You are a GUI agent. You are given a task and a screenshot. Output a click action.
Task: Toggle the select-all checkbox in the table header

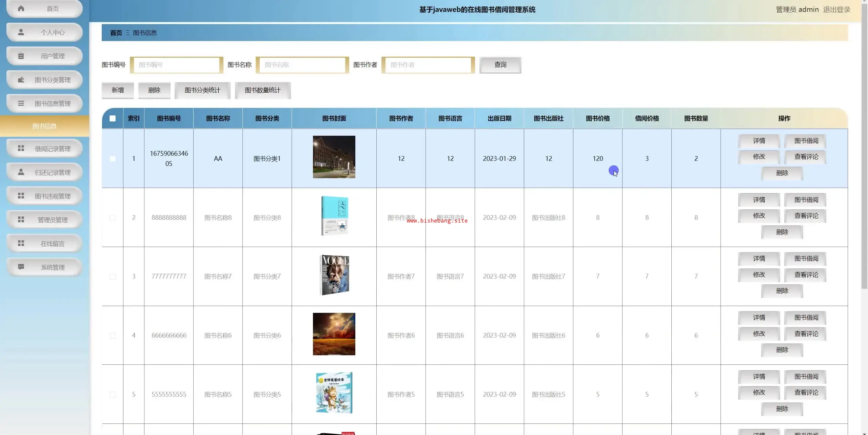pyautogui.click(x=113, y=118)
